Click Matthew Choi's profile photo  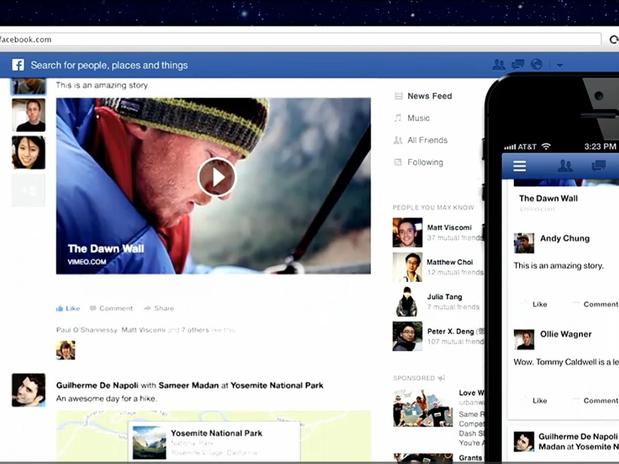point(407,267)
